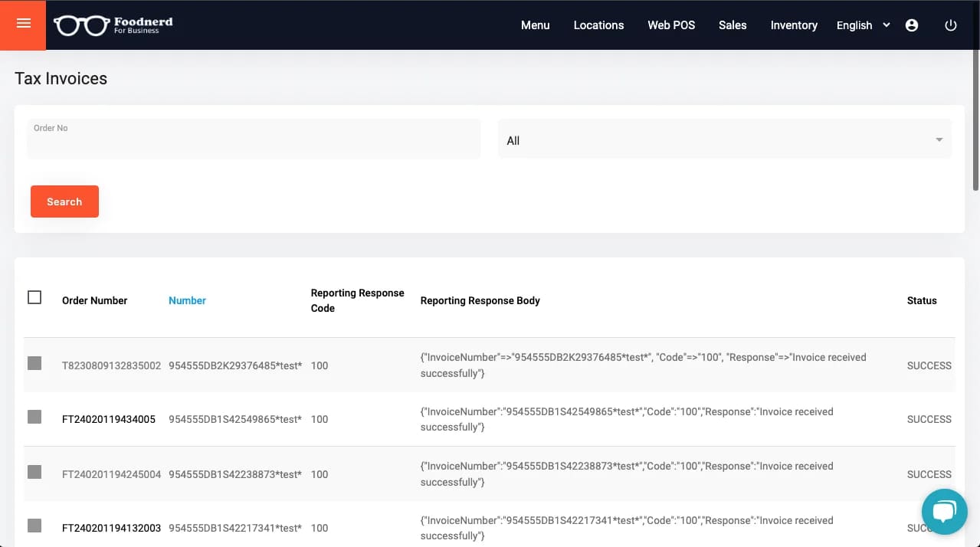Click order number T8230809132835002
Viewport: 980px width, 547px height.
point(112,365)
